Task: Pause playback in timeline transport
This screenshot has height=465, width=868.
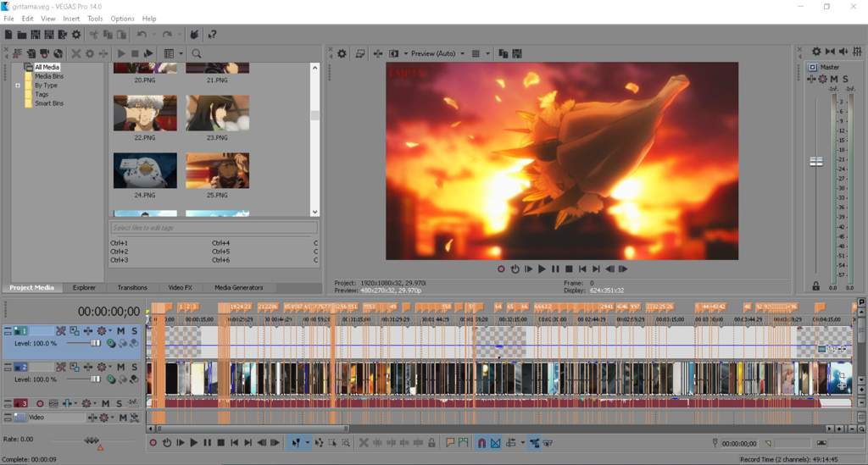Action: (207, 443)
